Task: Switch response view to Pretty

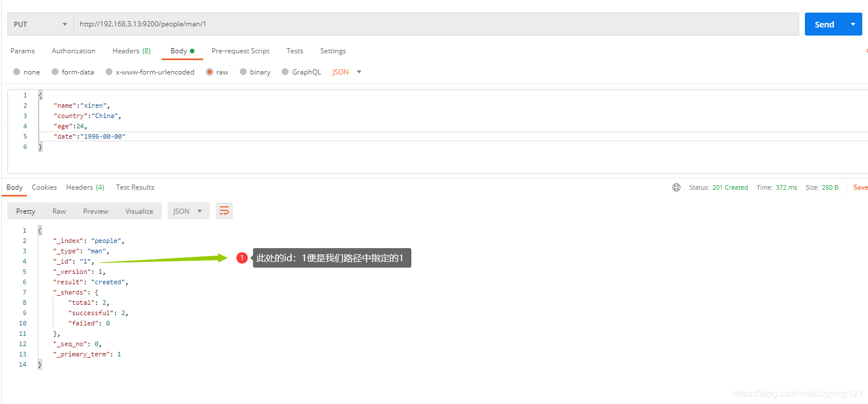Action: (26, 211)
